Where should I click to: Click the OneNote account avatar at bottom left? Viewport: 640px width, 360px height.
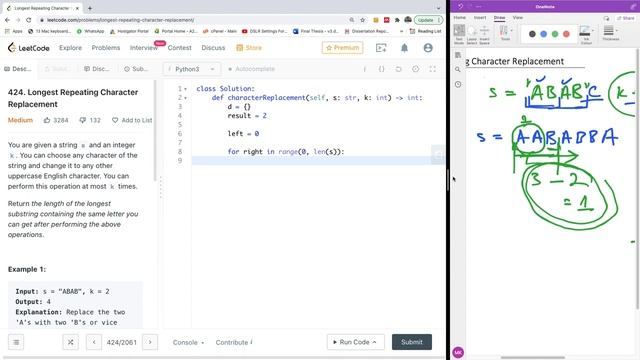click(458, 352)
